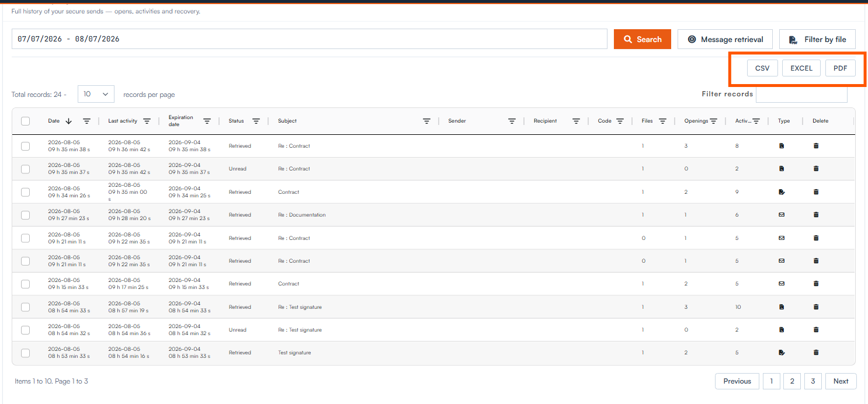
Task: Delete the Test signature message from 08 h 53 min 33 s
Action: (x=816, y=353)
